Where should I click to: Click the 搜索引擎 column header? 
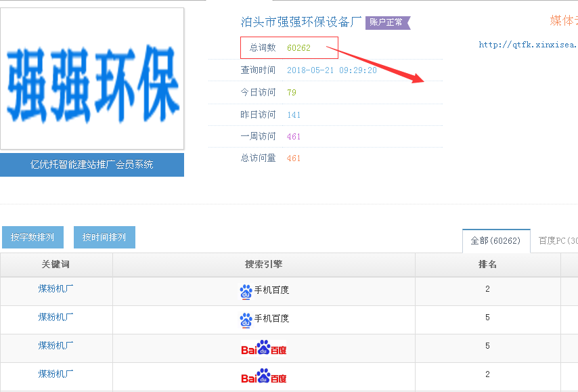[264, 265]
